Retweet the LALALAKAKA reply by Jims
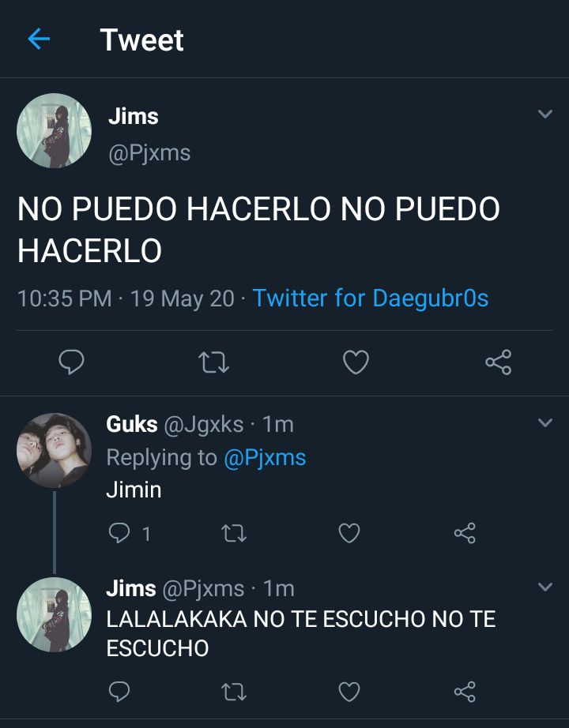 pyautogui.click(x=234, y=692)
